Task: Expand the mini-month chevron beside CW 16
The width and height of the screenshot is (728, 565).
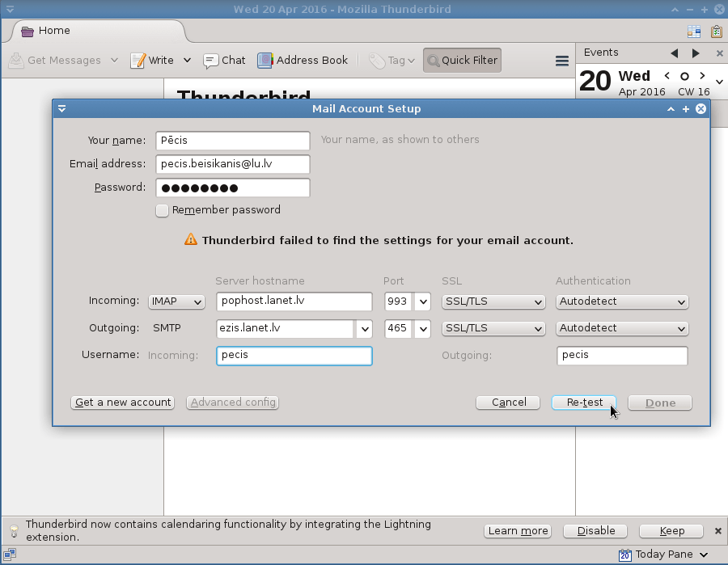Action: click(x=719, y=82)
